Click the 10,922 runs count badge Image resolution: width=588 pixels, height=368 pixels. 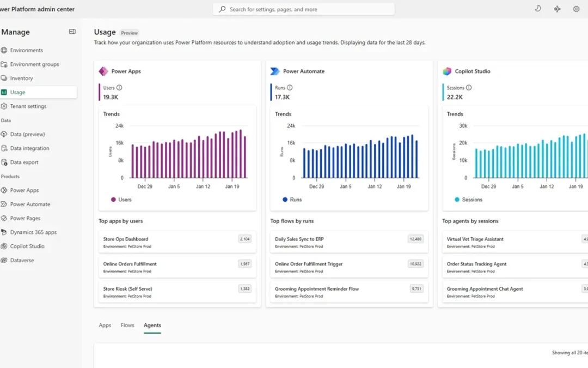(415, 264)
